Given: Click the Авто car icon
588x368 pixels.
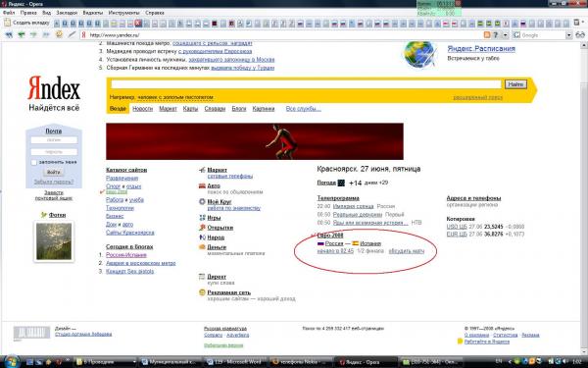Looking at the screenshot, I should click(202, 185).
